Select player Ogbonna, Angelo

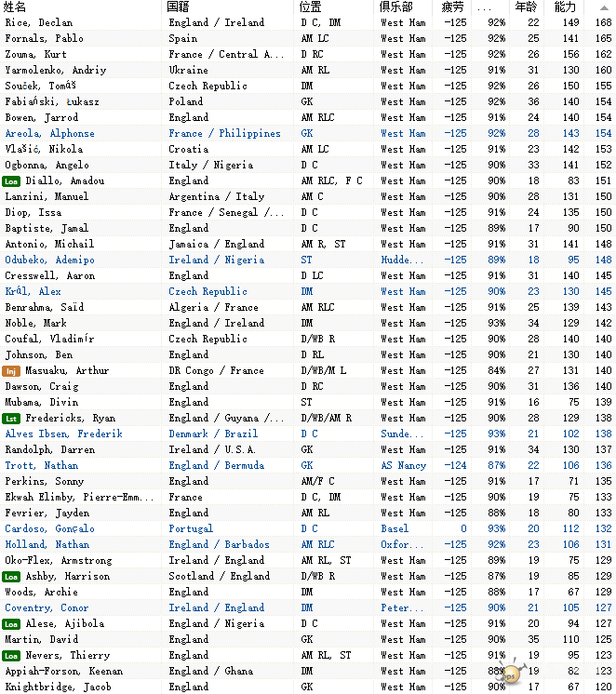[x=47, y=165]
